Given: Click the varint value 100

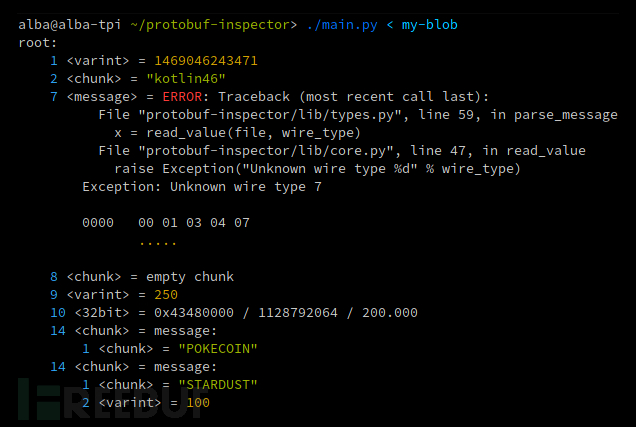Looking at the screenshot, I should coord(198,403).
